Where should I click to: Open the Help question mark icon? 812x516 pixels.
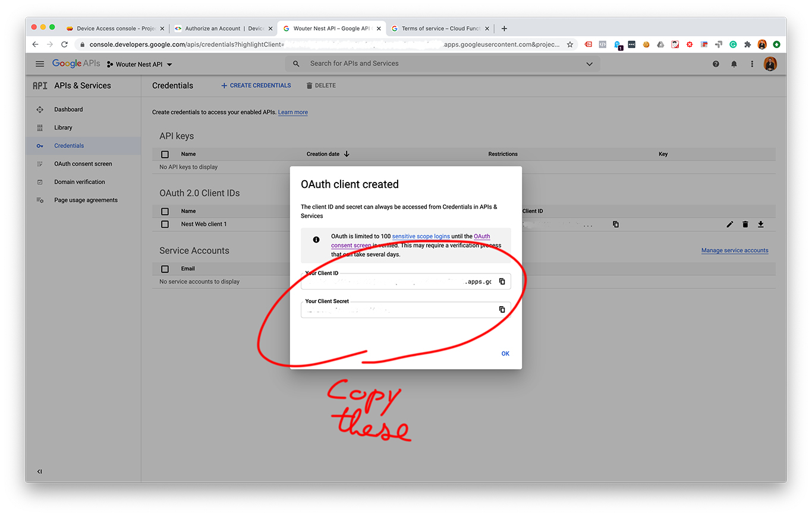point(716,64)
